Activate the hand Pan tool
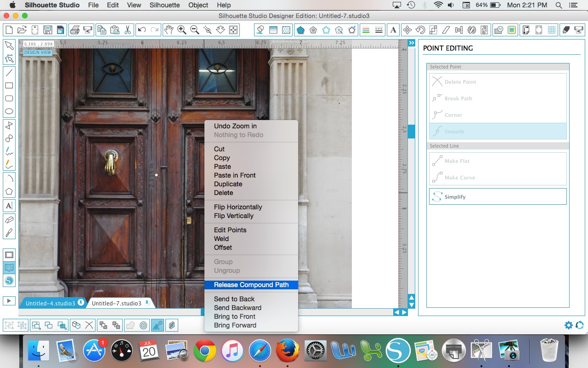588x368 pixels. (x=169, y=30)
